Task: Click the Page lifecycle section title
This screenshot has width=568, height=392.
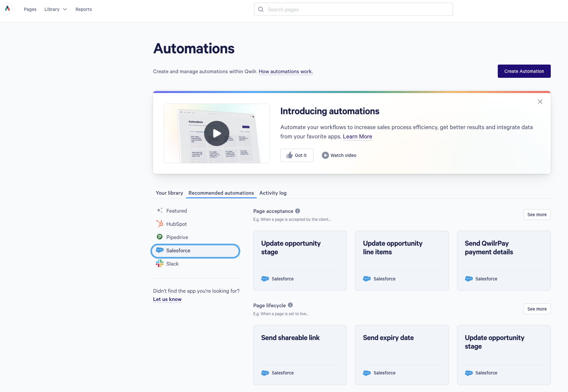Action: [269, 306]
